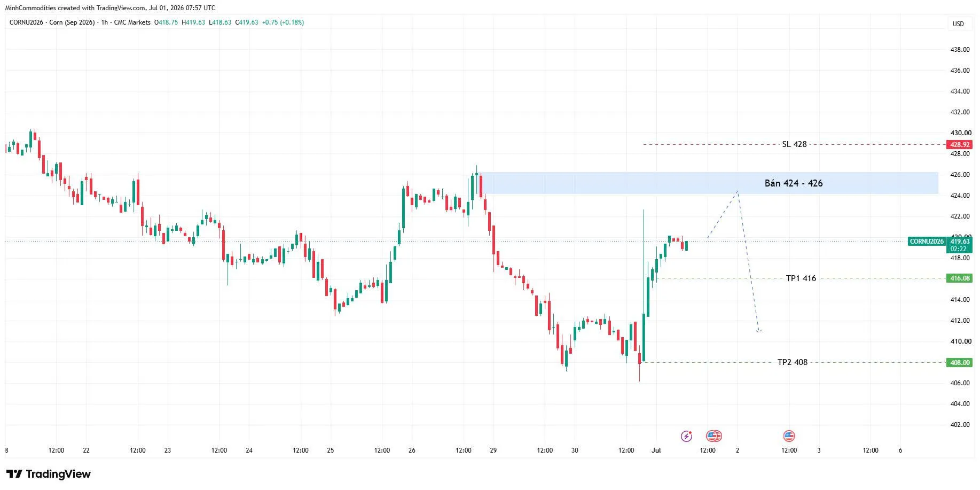The width and height of the screenshot is (980, 490).
Task: Select the TP2 408 line label
Action: coord(792,362)
